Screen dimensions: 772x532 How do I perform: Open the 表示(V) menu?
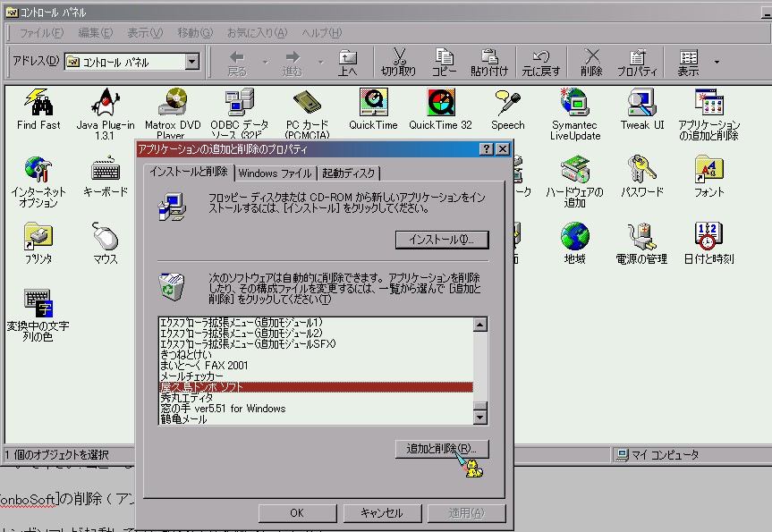[145, 33]
